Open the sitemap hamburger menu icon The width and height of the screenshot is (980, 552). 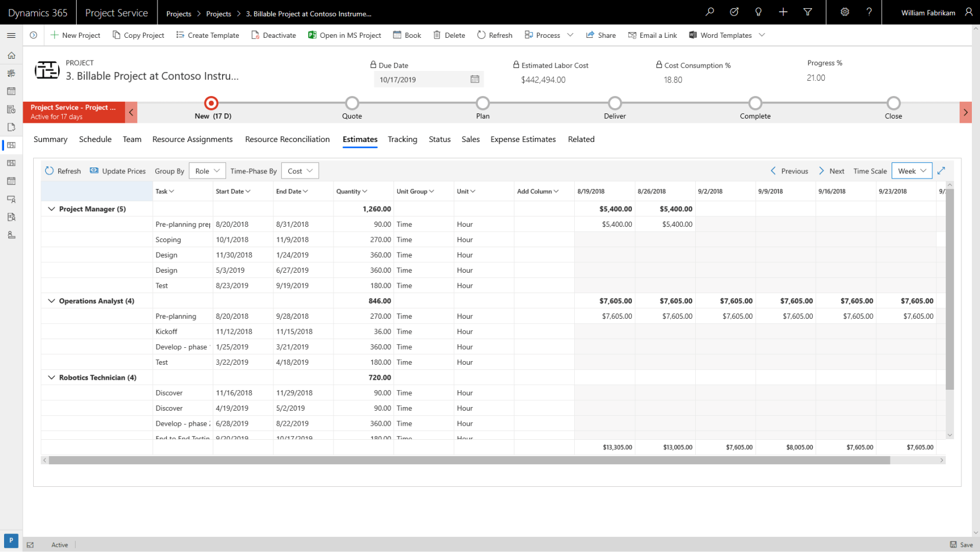(11, 35)
